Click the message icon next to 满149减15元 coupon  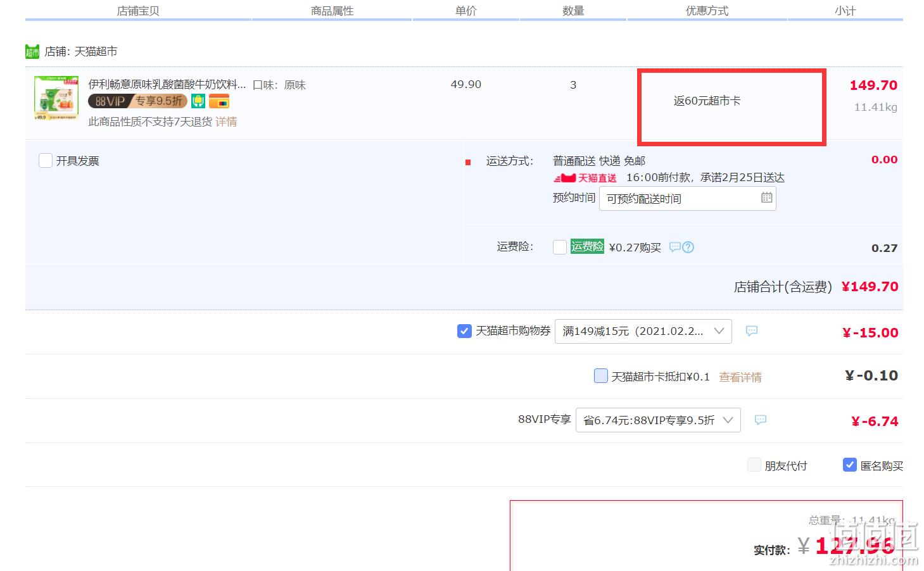(x=752, y=330)
